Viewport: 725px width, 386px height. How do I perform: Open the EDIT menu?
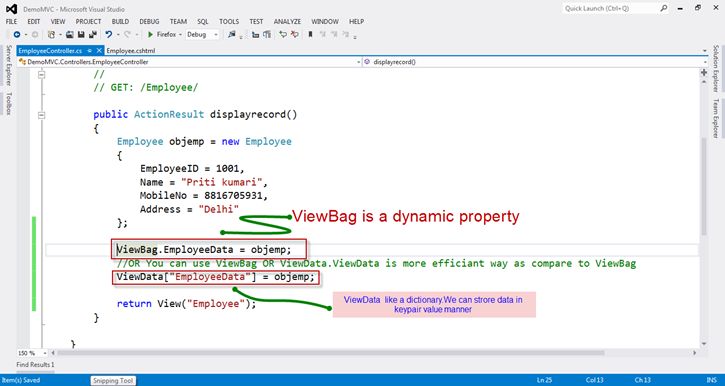tap(34, 21)
